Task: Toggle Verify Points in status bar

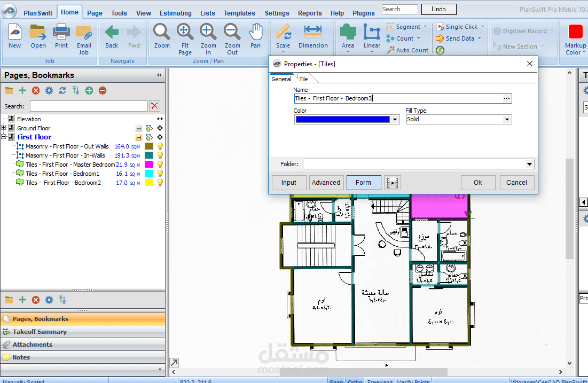Action: 413,381
